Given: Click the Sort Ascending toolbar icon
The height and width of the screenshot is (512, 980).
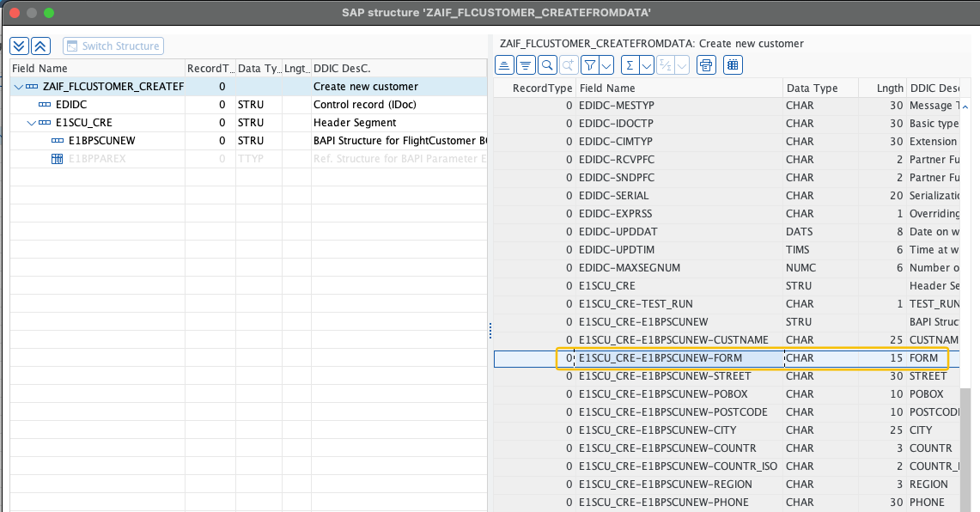Looking at the screenshot, I should pyautogui.click(x=504, y=65).
